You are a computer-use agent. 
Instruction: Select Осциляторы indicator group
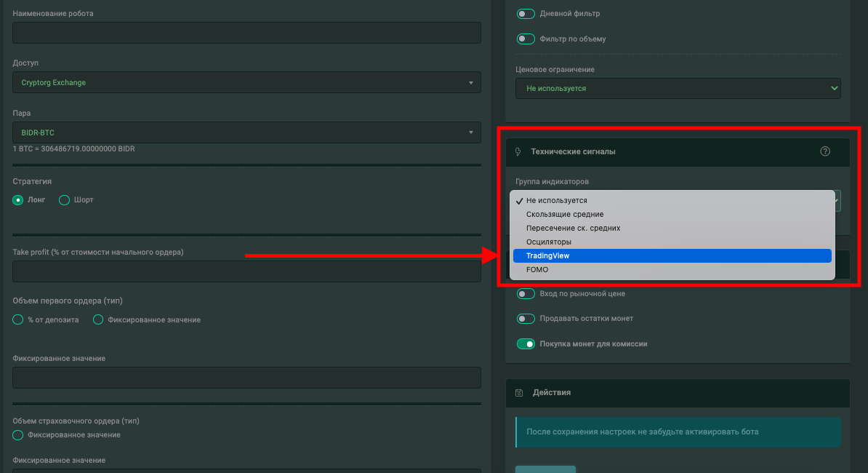tap(549, 242)
